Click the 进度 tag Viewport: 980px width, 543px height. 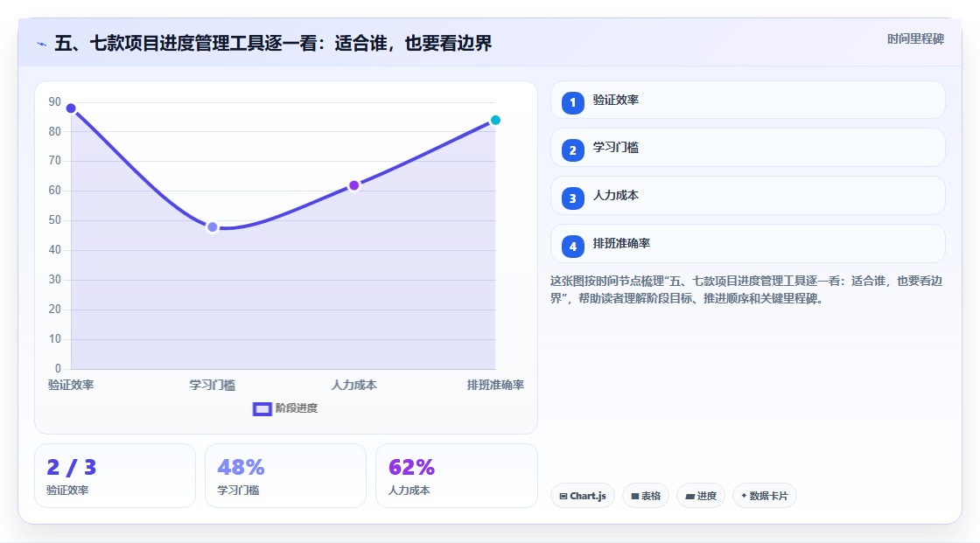pos(701,496)
